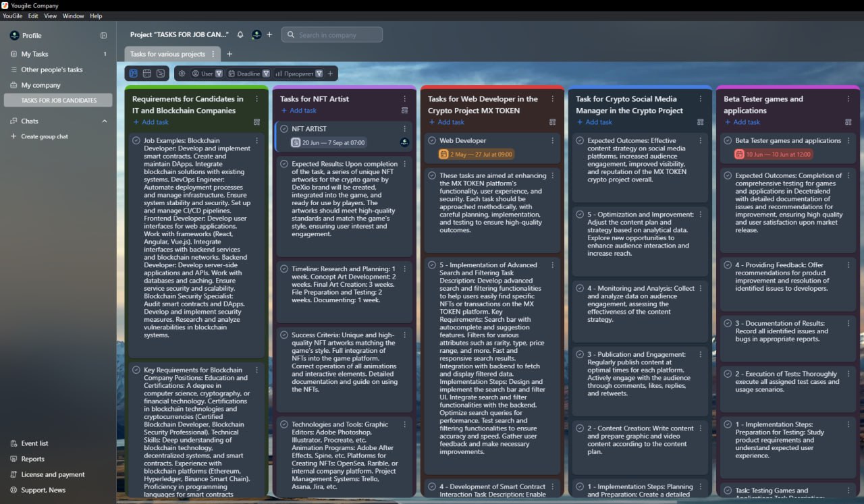Add task in Requirements for Candidates column
Viewport: 864px width, 504px height.
click(x=151, y=122)
